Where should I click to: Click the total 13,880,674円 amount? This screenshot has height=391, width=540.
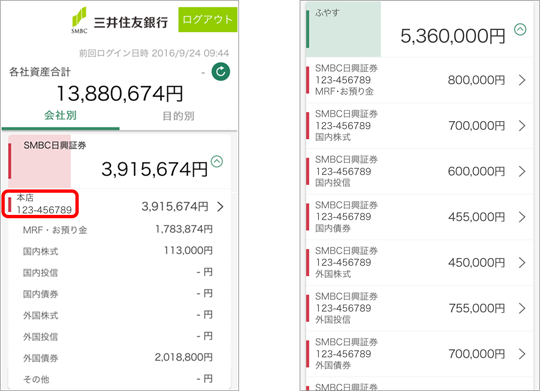point(120,94)
